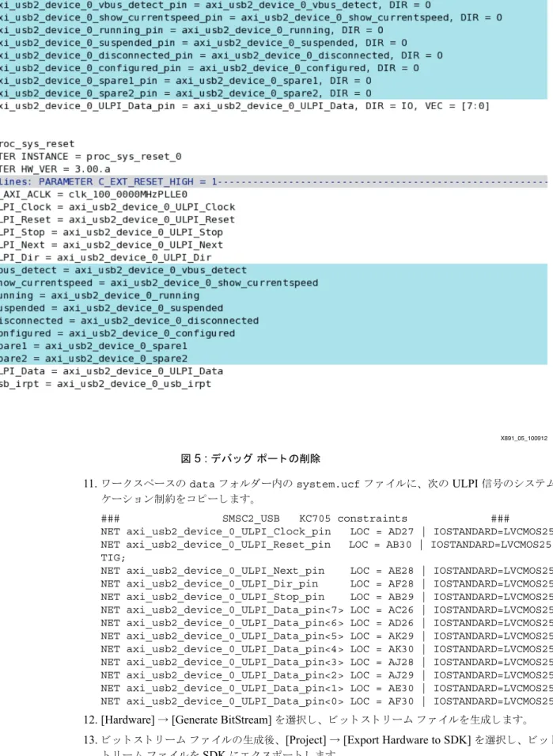Viewport: 553px width, 756px height.
Task: Click the highlighted uspended = axi_usb2_device_0_suspended line
Action: tap(112, 308)
